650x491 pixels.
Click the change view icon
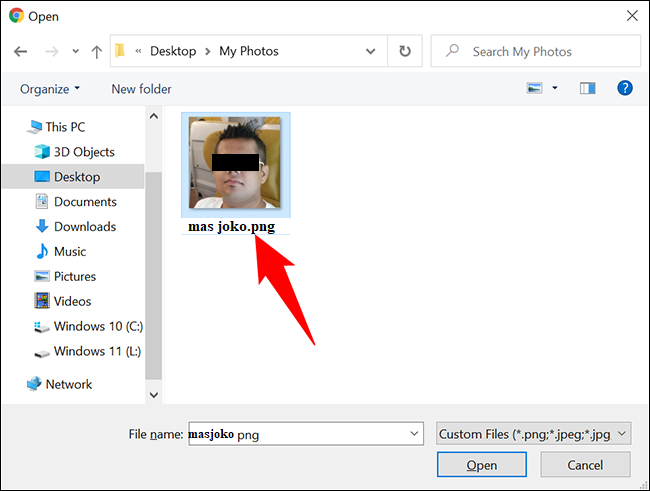[534, 89]
